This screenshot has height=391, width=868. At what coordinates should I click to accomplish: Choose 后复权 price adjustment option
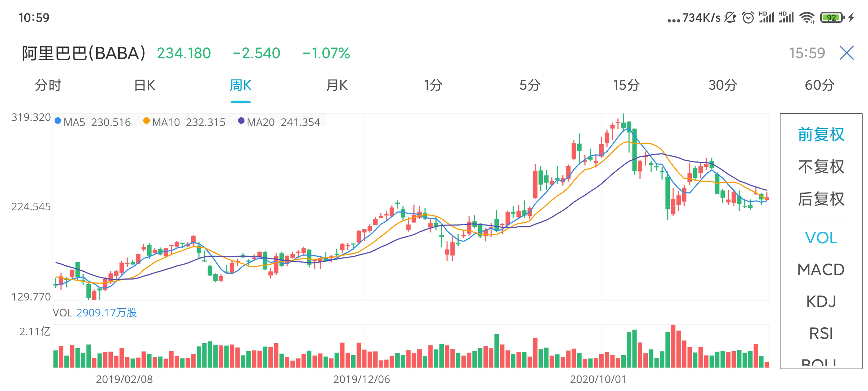821,199
